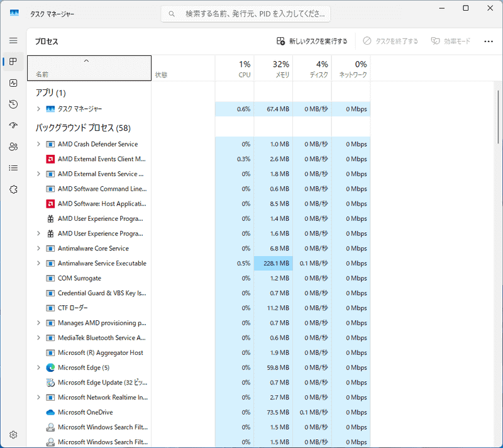The height and width of the screenshot is (448, 503).
Task: Click the 73.5 MB memory cell
Action: [x=274, y=412]
